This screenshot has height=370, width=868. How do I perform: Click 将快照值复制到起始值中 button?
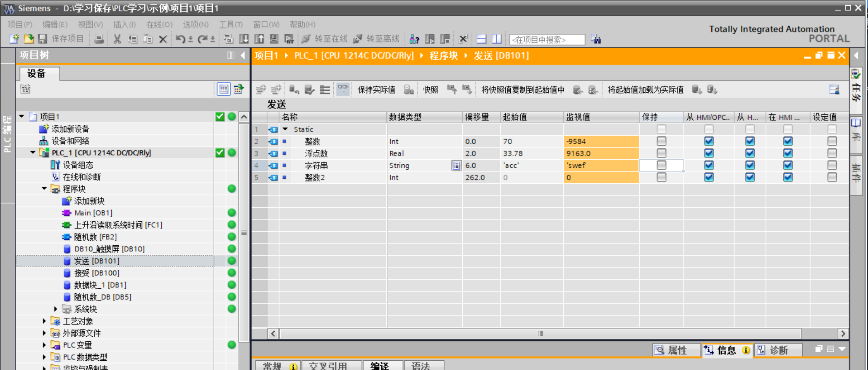[523, 90]
